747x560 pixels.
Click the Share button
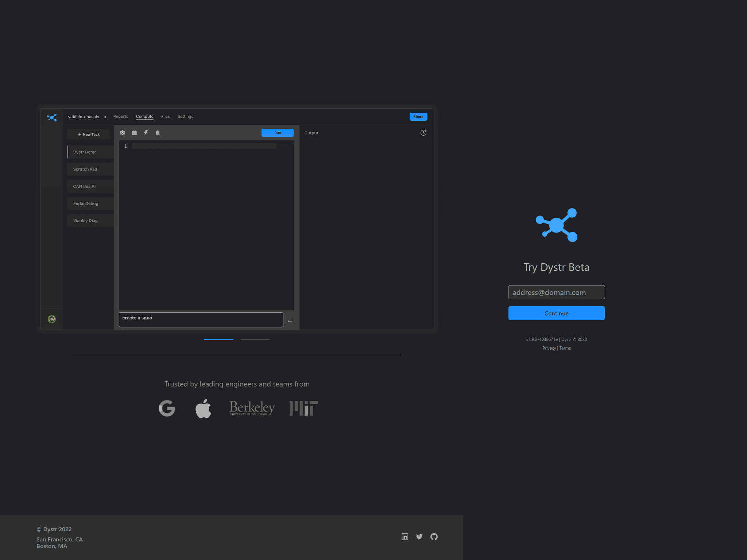[x=418, y=117]
